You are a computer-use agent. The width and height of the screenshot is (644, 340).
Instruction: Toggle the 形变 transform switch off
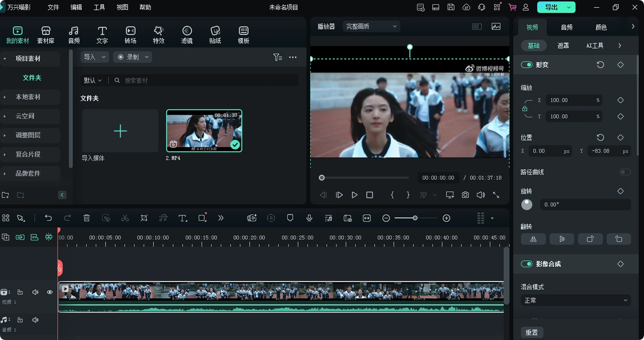(527, 65)
